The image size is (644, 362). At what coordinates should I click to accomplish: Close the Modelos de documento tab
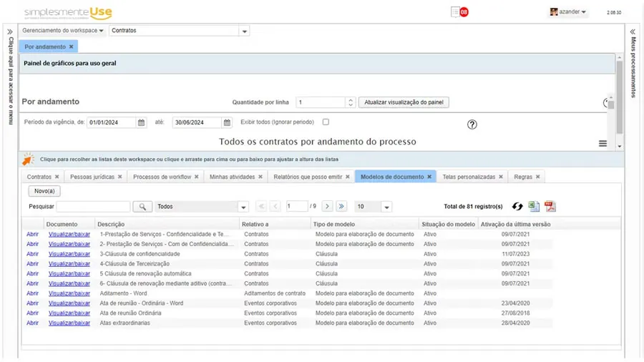pos(429,177)
